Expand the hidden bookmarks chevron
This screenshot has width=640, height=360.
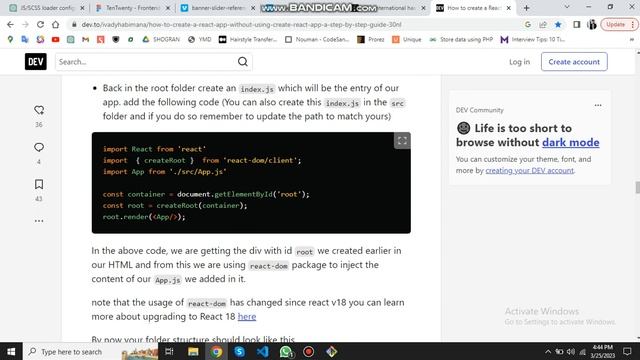[631, 40]
